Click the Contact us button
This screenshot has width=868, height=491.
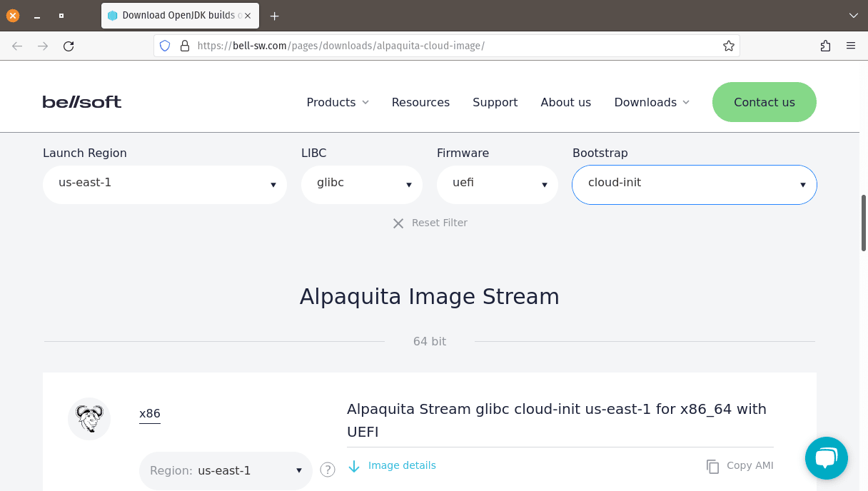coord(764,102)
